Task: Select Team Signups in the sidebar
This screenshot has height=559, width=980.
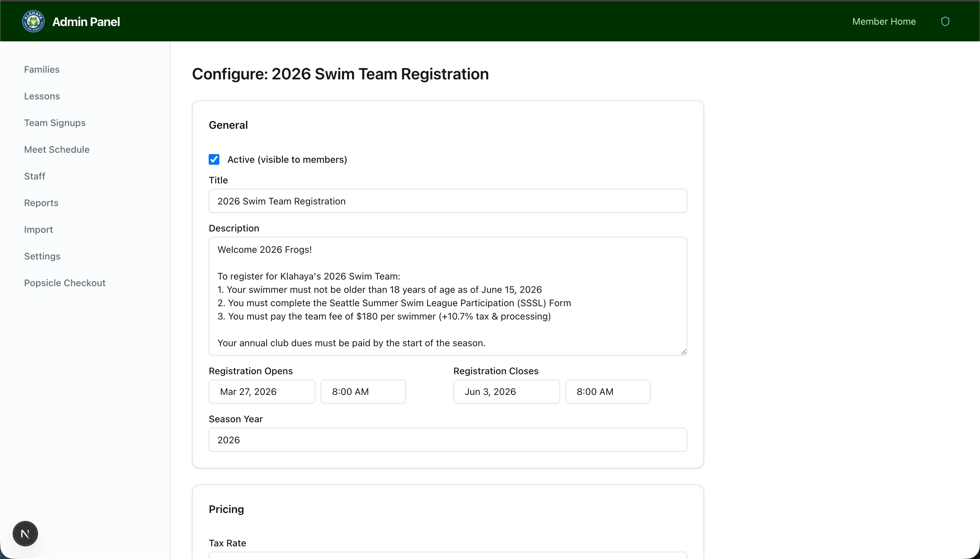Action: [x=55, y=123]
